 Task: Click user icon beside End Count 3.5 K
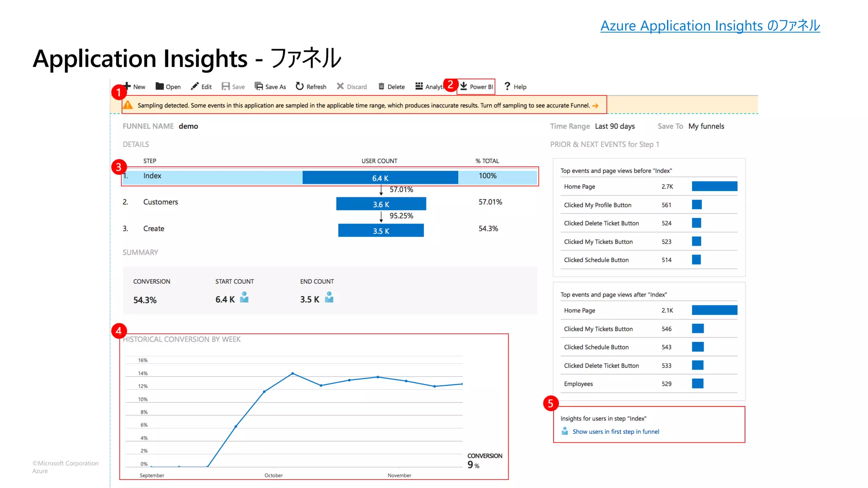click(x=329, y=297)
